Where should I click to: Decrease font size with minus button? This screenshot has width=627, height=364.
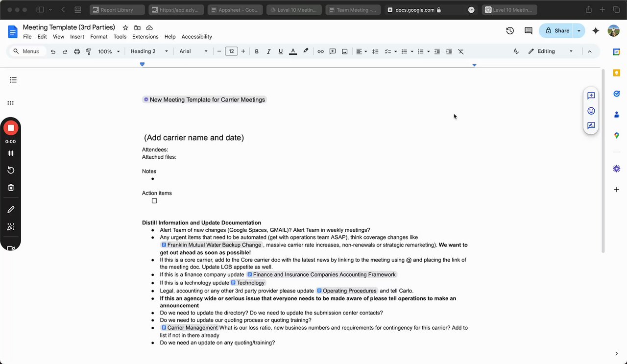[x=219, y=51]
